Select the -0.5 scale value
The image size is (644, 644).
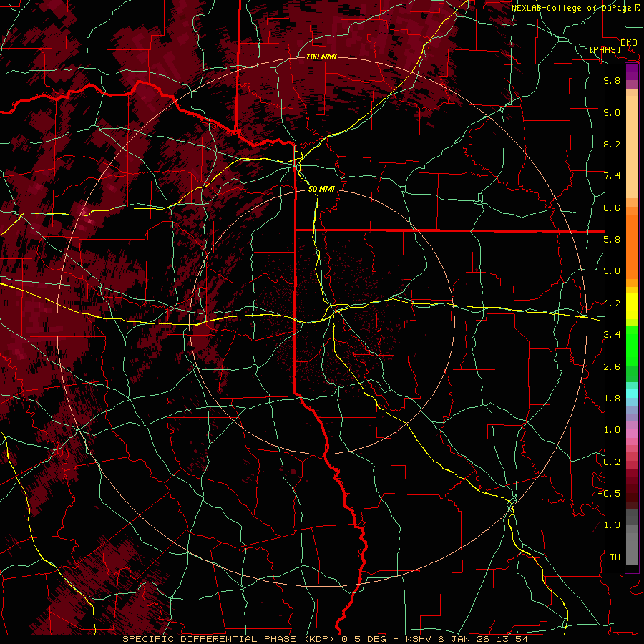[x=609, y=494]
